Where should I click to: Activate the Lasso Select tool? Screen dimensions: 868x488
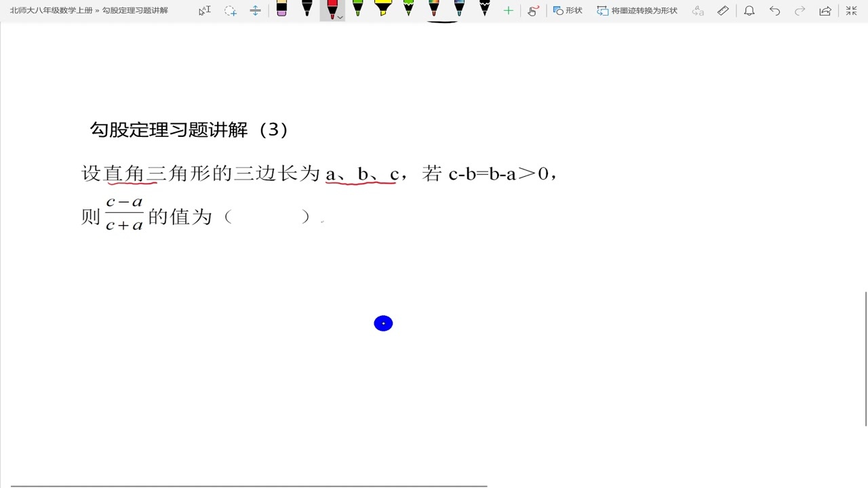(x=231, y=10)
